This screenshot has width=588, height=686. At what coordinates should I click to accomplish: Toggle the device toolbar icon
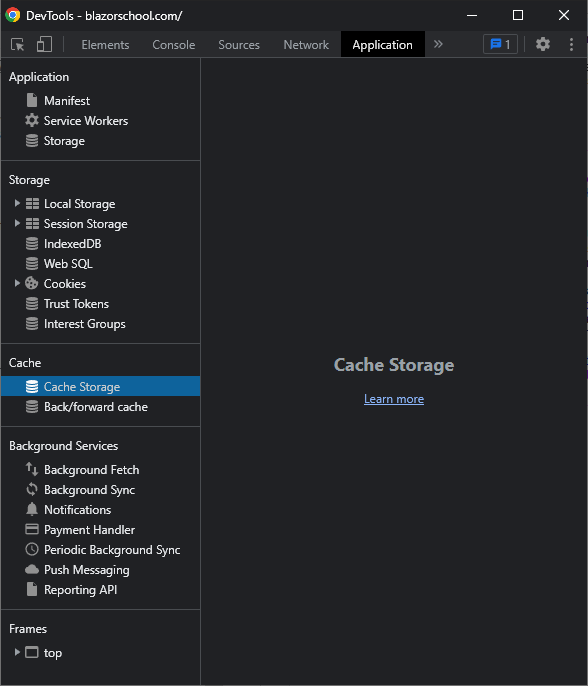pos(44,44)
